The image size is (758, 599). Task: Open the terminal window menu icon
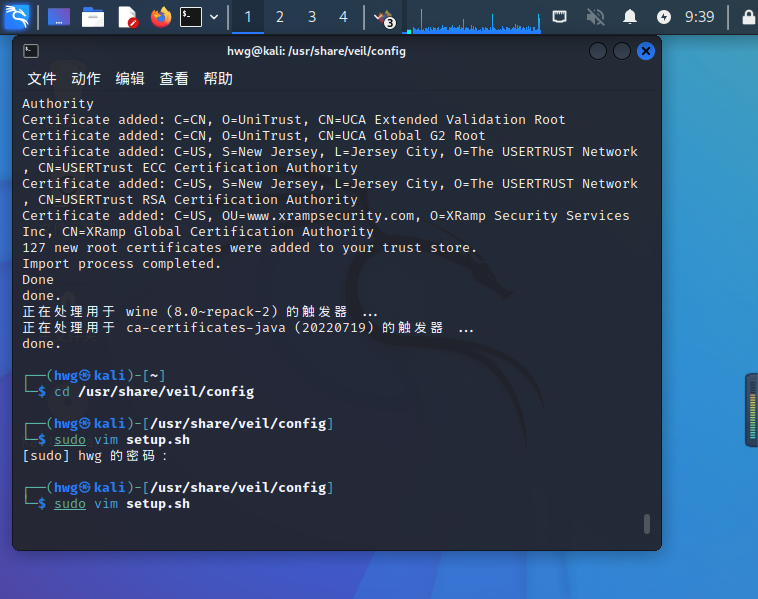pos(31,51)
